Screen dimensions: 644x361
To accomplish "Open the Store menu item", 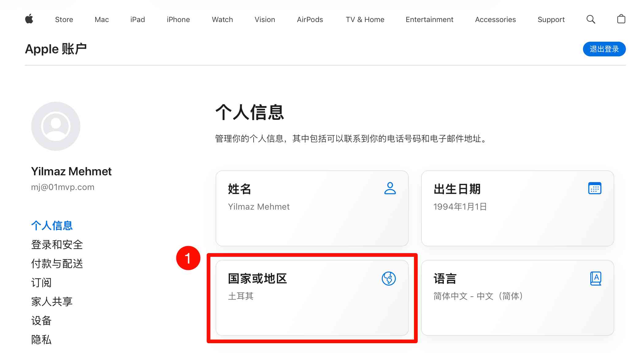I will click(64, 20).
